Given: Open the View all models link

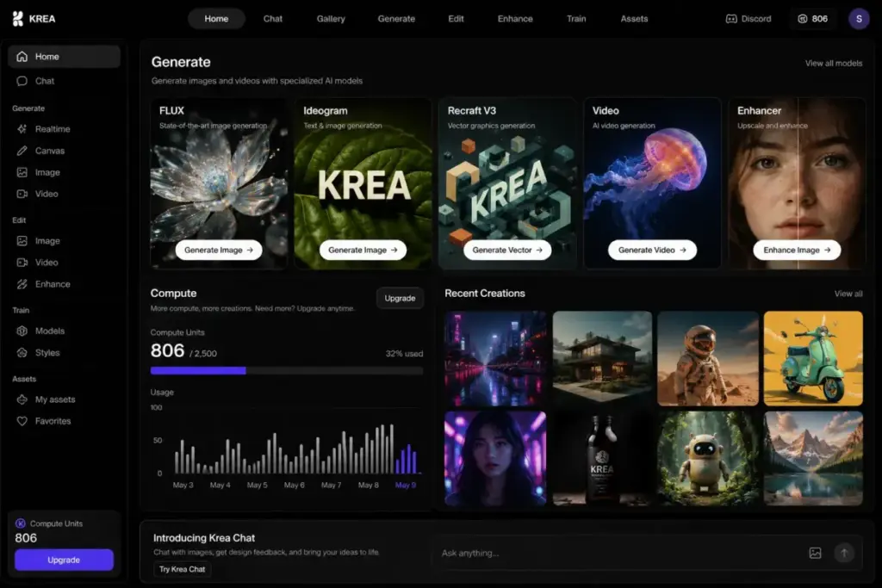Looking at the screenshot, I should (834, 64).
